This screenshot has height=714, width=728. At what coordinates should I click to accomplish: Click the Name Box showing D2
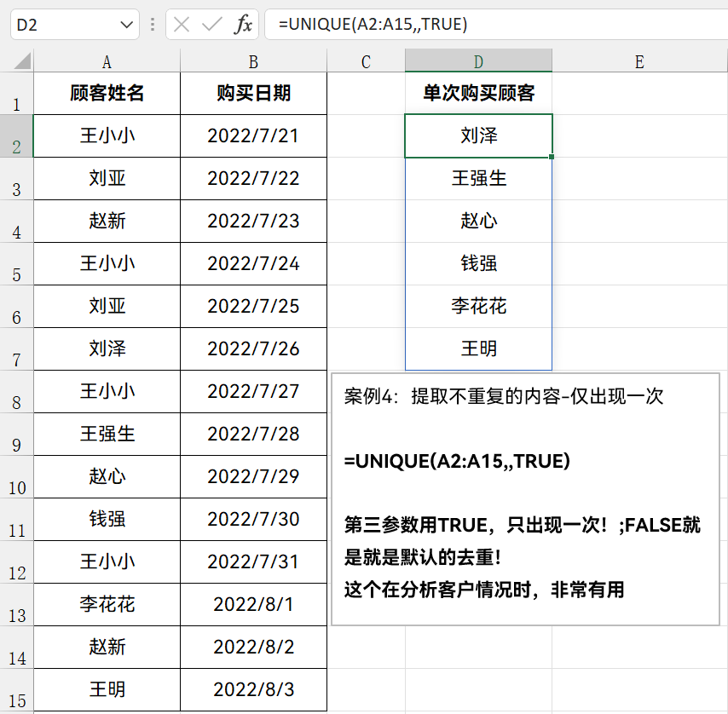75,24
